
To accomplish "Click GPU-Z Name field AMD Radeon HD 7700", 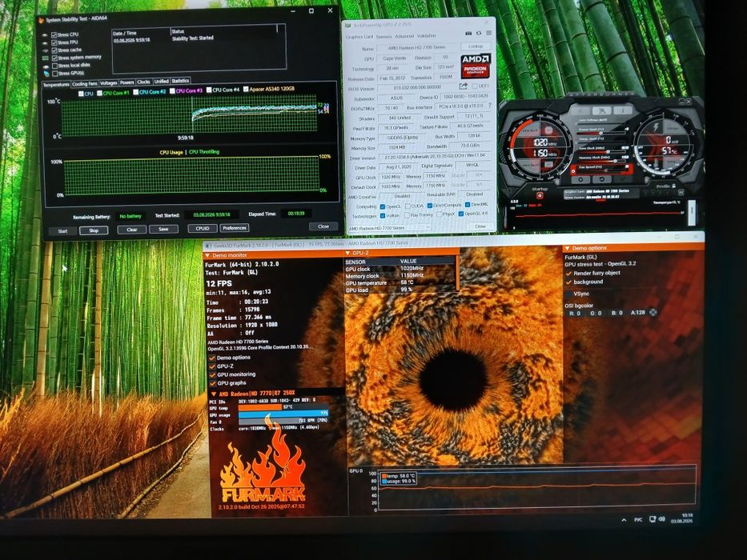I will (x=416, y=48).
